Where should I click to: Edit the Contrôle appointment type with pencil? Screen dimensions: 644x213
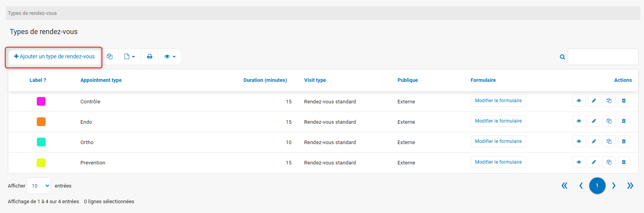pos(594,101)
